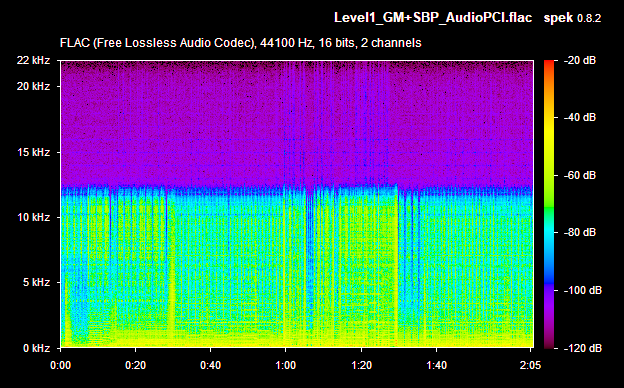Click the 0 kHz frequency axis label
Screen dimensions: 624x388
pyautogui.click(x=36, y=348)
